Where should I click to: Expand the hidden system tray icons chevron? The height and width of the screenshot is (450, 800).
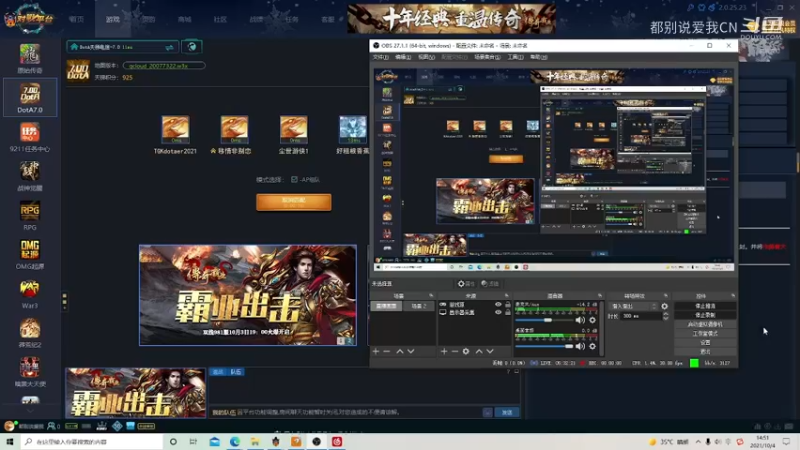[x=697, y=442]
